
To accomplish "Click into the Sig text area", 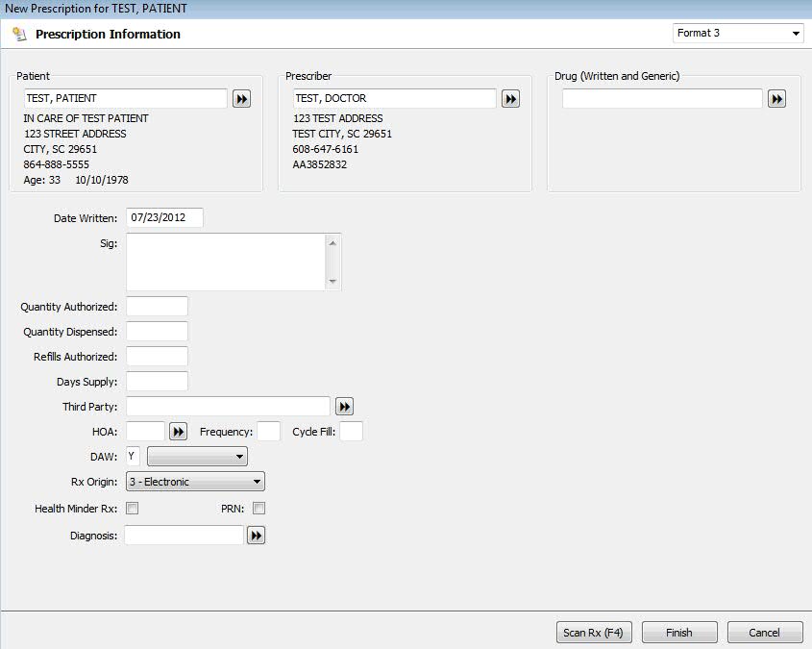I will (226, 262).
